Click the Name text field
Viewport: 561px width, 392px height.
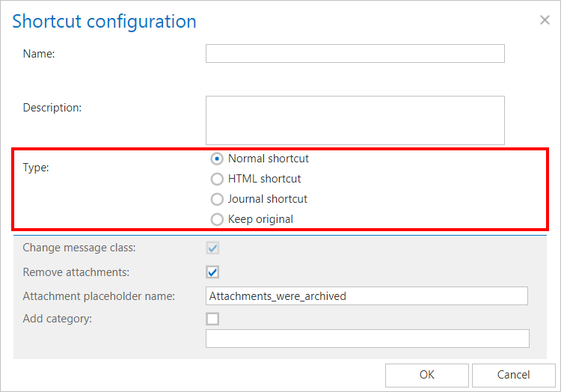pyautogui.click(x=355, y=53)
